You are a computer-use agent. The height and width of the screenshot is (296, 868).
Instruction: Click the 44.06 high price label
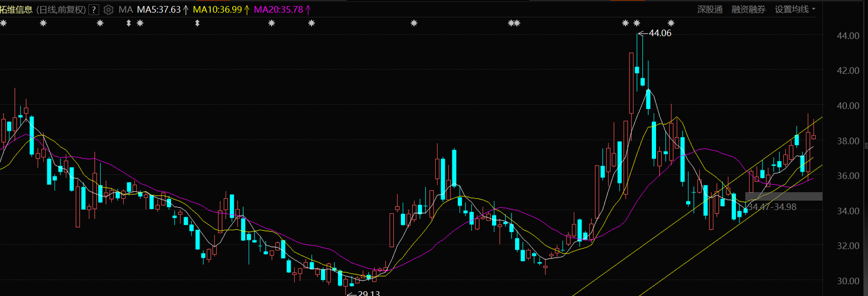tap(660, 33)
